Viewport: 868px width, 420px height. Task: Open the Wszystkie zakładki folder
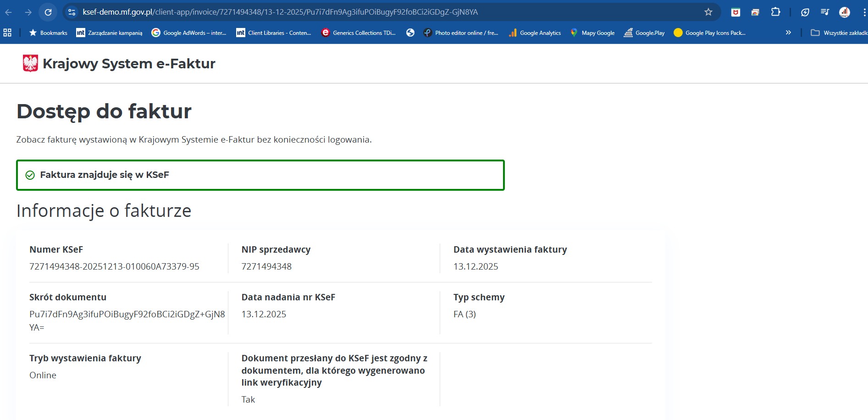point(839,33)
